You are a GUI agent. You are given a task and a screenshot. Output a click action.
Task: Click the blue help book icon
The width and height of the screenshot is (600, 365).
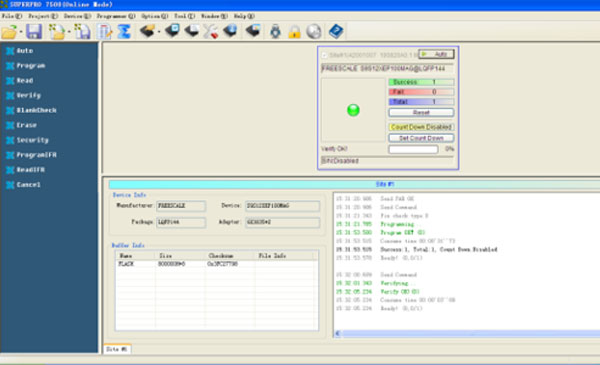(x=336, y=31)
